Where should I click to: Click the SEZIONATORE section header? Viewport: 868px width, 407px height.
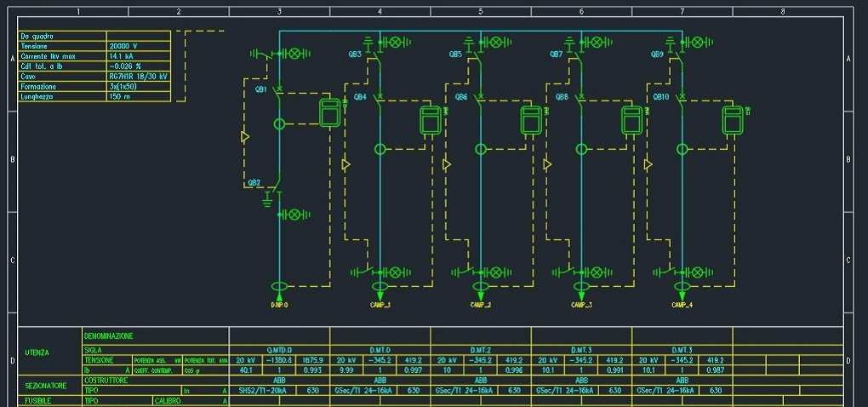pos(46,386)
